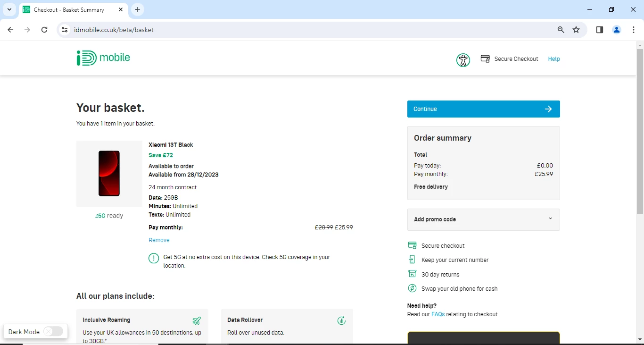Click the 30 day returns icon
Screen dimensions: 644x345
[412, 274]
